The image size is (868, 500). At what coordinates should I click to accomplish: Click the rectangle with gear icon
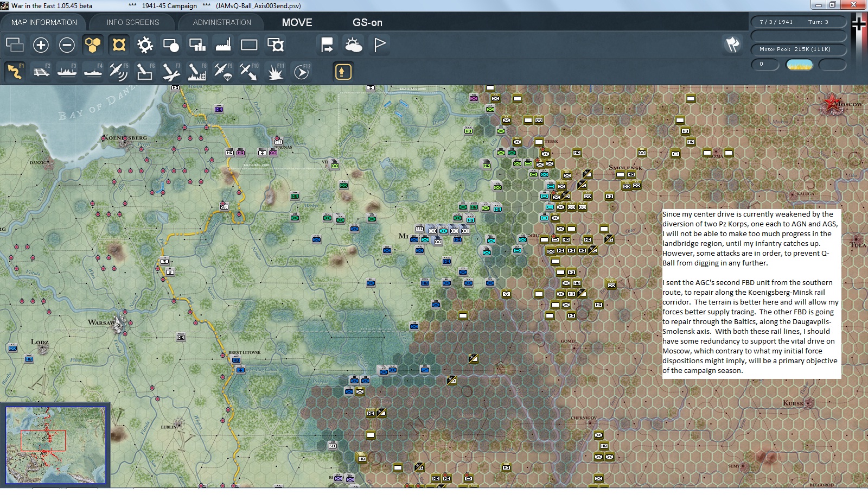point(275,45)
